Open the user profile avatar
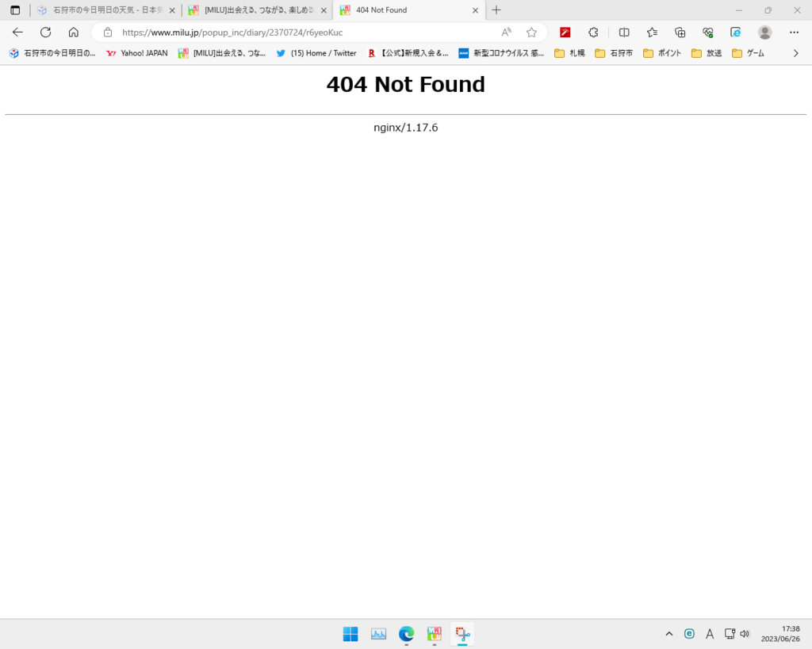The image size is (812, 649). (x=764, y=32)
